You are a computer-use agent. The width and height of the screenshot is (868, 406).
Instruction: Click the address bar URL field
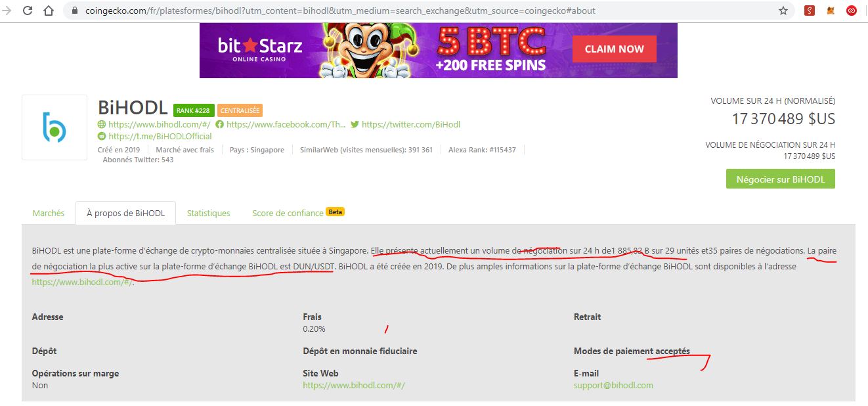[420, 11]
